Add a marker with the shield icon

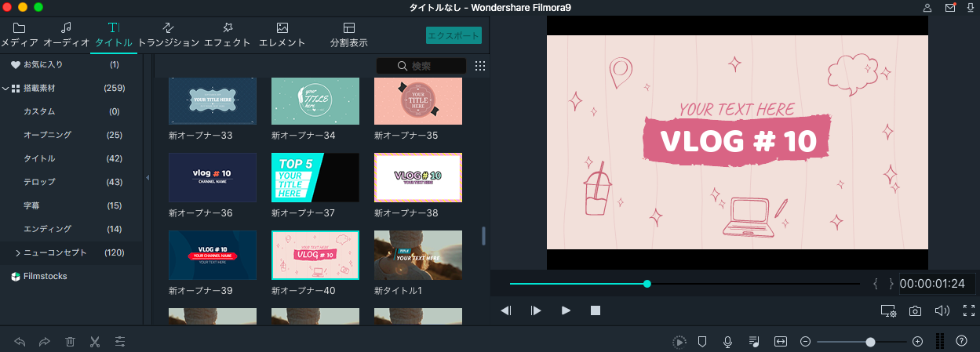click(x=702, y=342)
